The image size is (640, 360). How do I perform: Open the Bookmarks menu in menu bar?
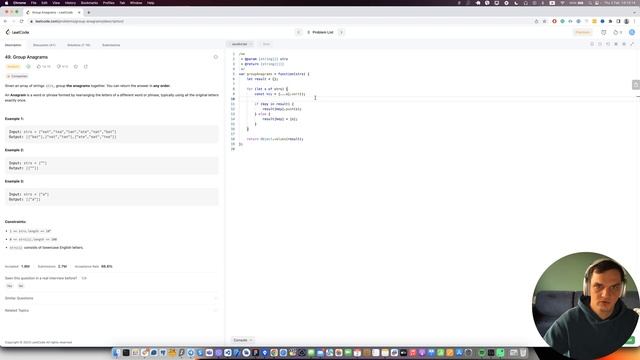click(x=89, y=3)
